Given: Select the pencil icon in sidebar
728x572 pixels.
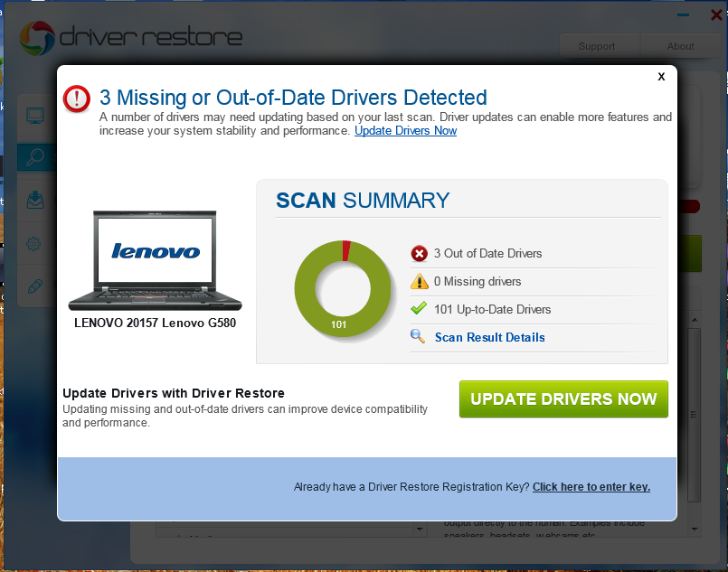Looking at the screenshot, I should tap(35, 286).
